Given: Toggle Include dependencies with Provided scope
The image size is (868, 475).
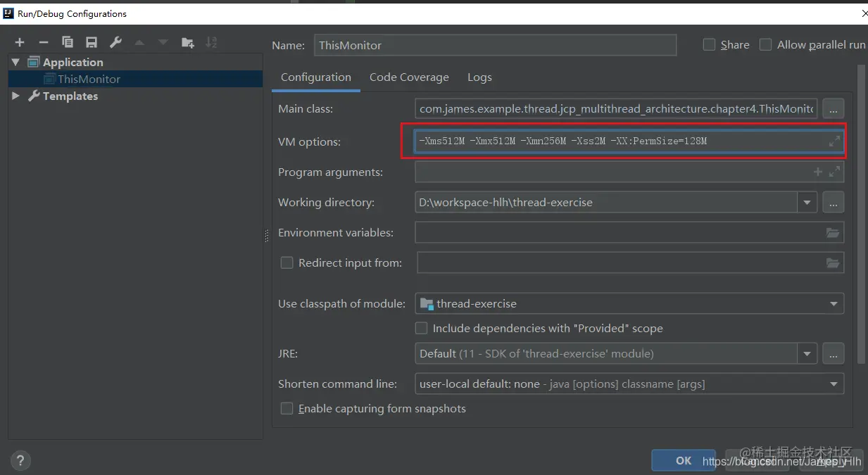Looking at the screenshot, I should 421,328.
